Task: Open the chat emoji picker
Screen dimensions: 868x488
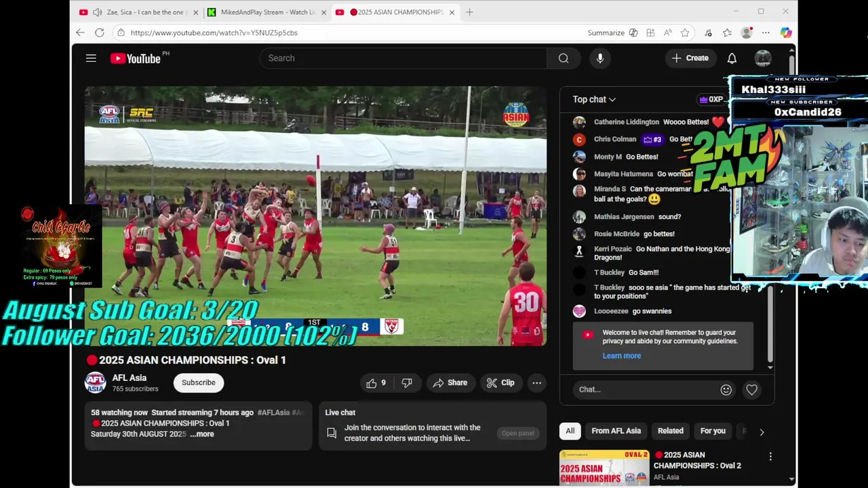Action: click(726, 390)
